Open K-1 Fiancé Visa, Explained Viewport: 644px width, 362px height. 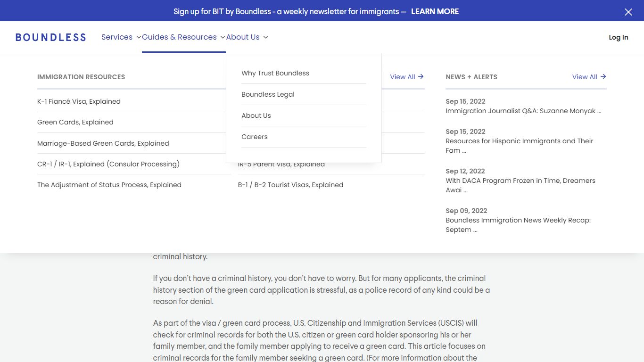pyautogui.click(x=79, y=101)
